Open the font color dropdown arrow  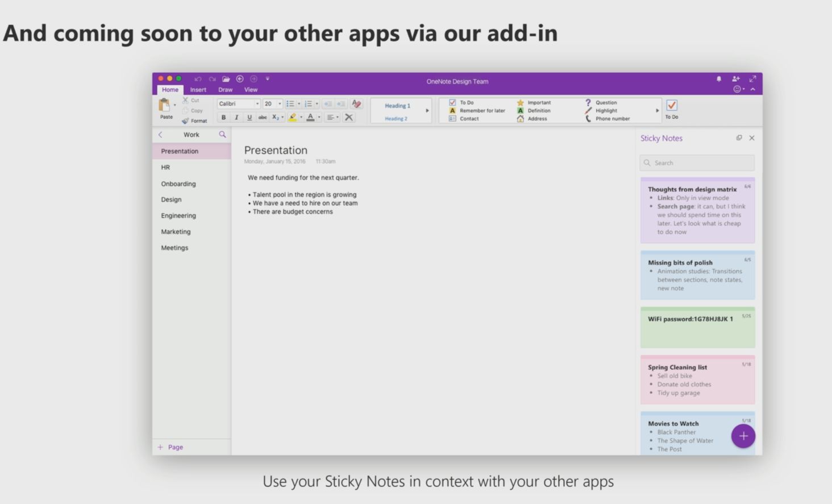[x=319, y=117]
